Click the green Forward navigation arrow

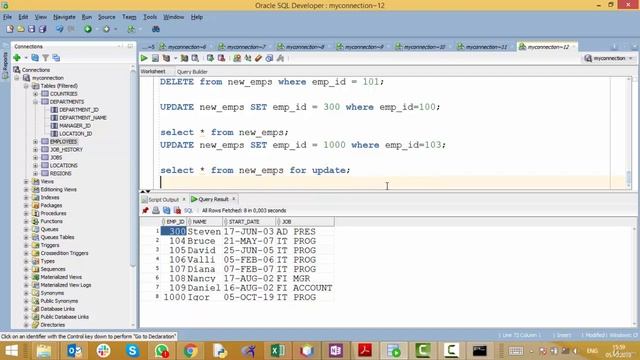[x=107, y=29]
